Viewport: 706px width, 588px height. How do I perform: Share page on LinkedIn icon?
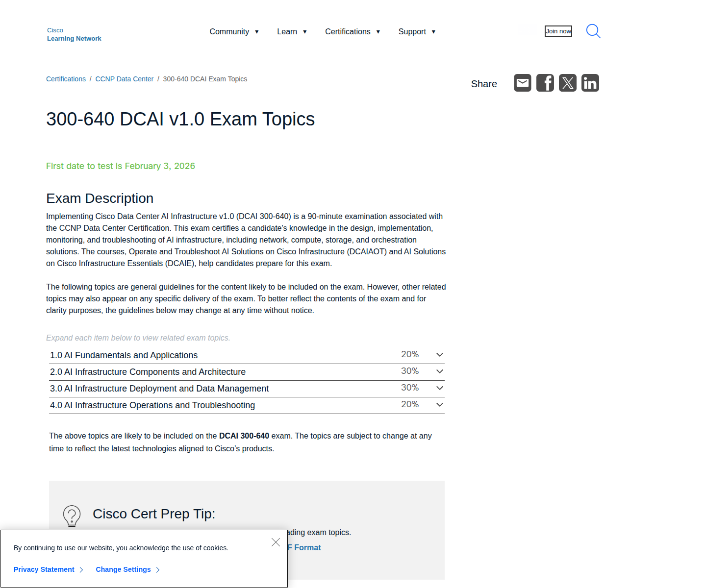pos(590,83)
